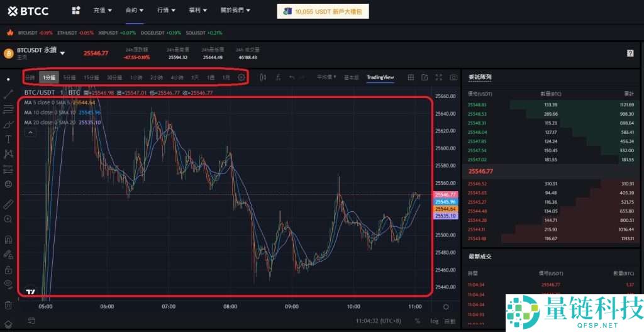Open the object tree layers icon
644x332 pixels.
(x=8, y=324)
